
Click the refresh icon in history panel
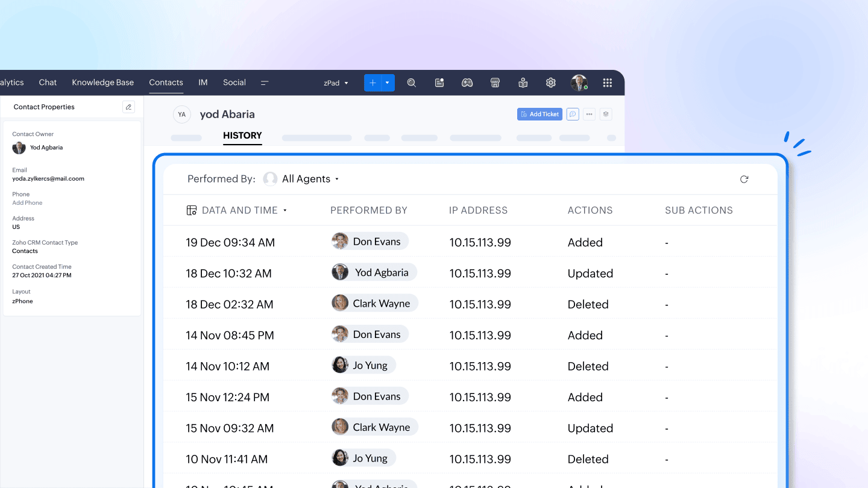pyautogui.click(x=744, y=179)
